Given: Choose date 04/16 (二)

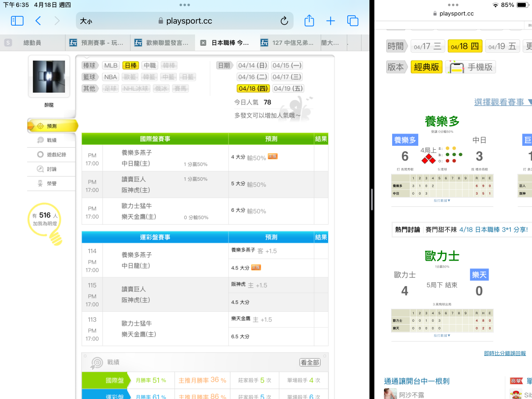Looking at the screenshot, I should (x=252, y=77).
